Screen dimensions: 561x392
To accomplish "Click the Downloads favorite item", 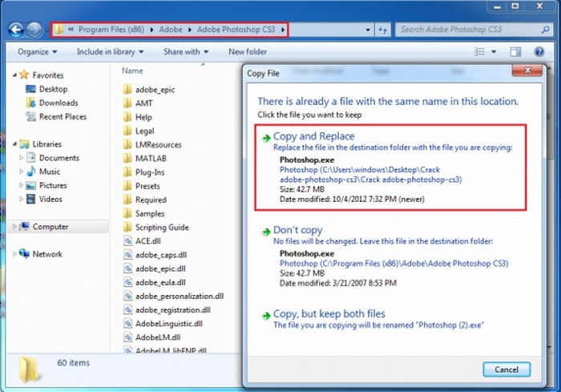I will pos(58,103).
